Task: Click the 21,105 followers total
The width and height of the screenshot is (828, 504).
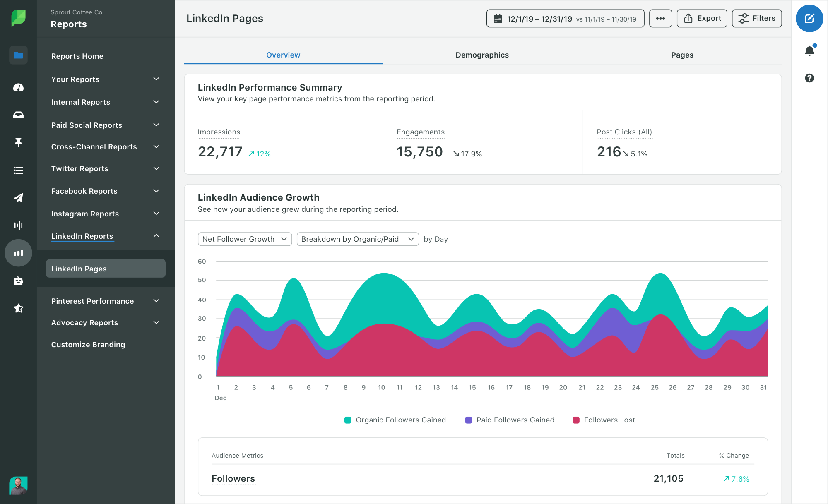Action: pos(668,479)
